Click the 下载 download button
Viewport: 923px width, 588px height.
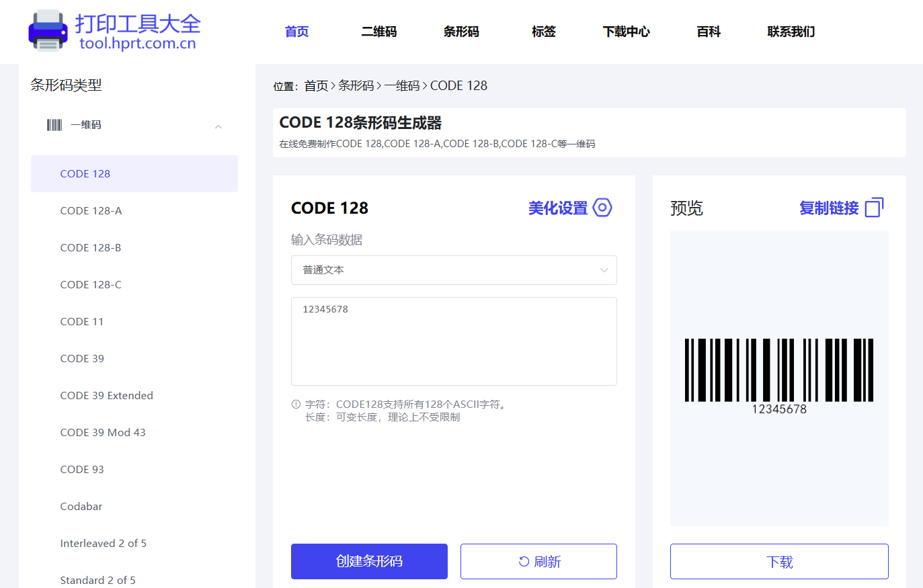click(779, 561)
